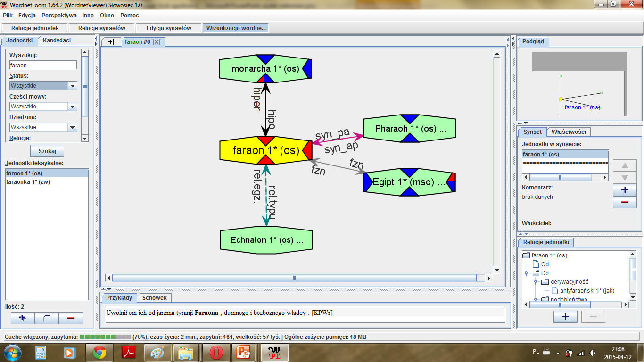Screen dimensions: 644x362
Task: Click the add new lexical unit button
Action: click(23, 318)
